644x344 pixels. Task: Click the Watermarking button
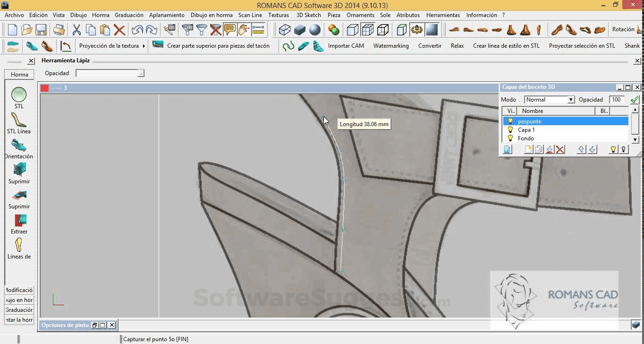click(x=391, y=46)
